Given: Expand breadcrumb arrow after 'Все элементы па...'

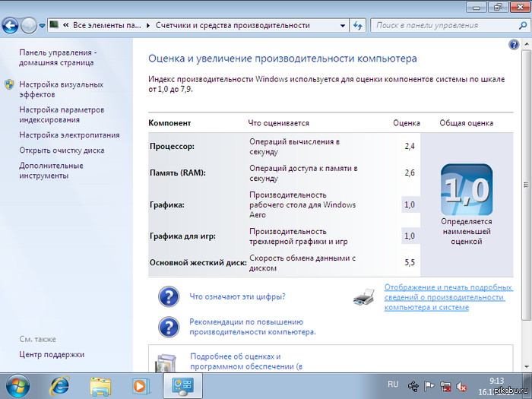Looking at the screenshot, I should [148, 25].
